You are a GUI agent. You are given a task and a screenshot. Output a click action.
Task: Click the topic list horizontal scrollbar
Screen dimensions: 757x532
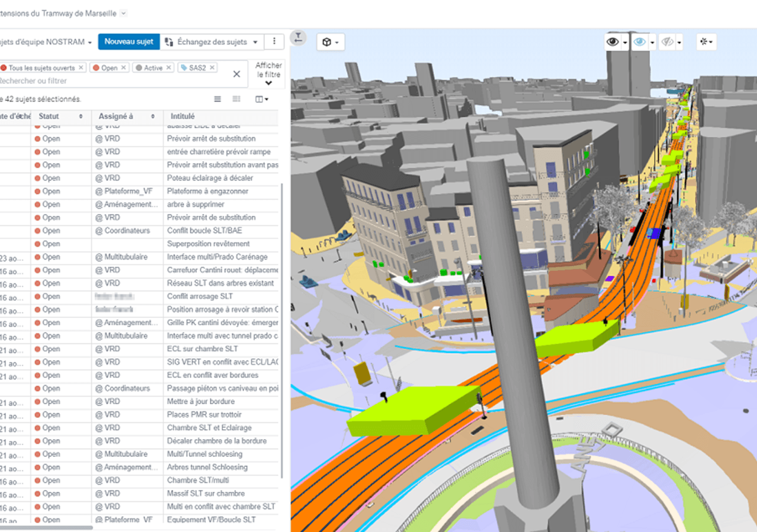click(46, 528)
